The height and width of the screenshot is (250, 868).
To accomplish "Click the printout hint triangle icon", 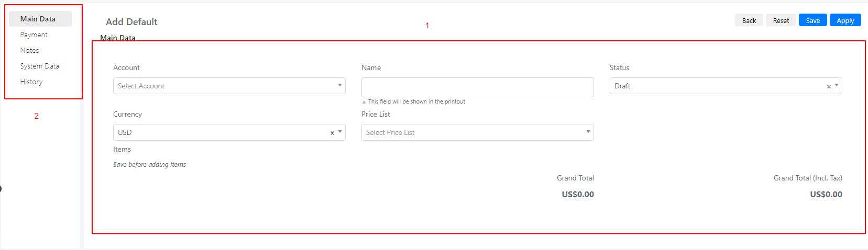I will click(x=364, y=102).
